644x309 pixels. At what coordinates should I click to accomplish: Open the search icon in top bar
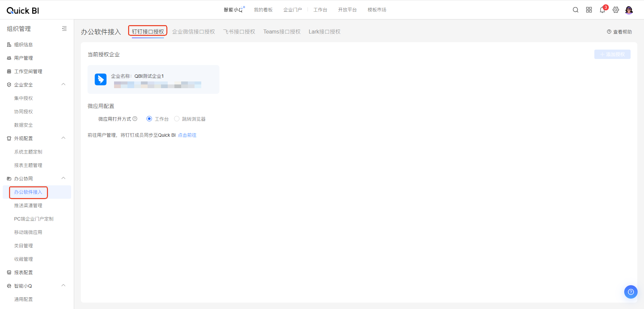pos(576,10)
